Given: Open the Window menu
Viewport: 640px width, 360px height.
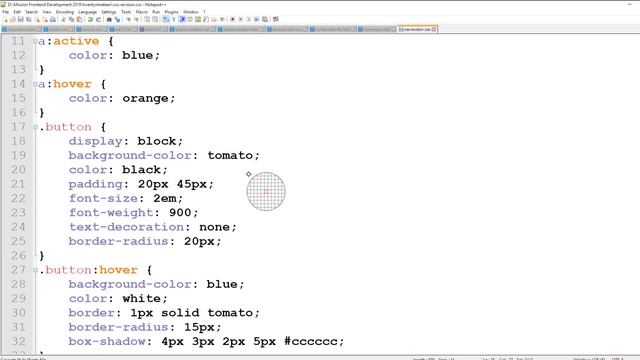Looking at the screenshot, I should point(191,12).
